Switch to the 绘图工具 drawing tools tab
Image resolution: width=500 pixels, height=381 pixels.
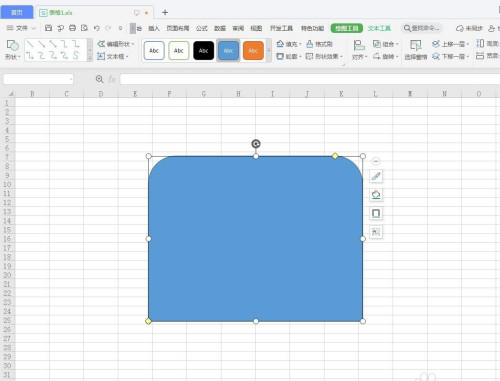[x=347, y=28]
